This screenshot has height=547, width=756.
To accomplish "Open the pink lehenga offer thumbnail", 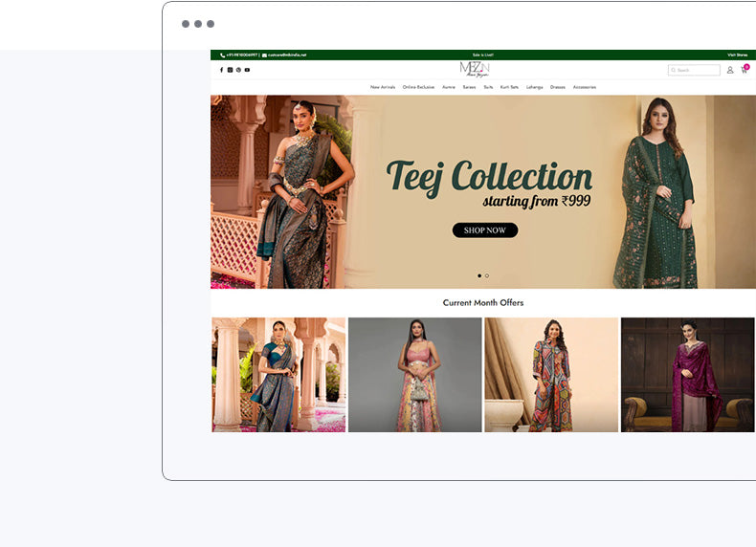I will pyautogui.click(x=415, y=375).
